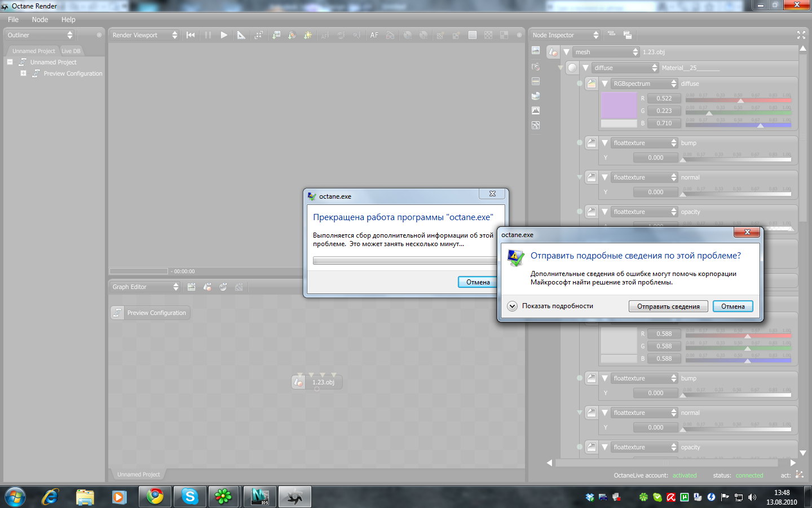Open the Help menu
Screen dimensions: 812x508
pyautogui.click(x=68, y=19)
